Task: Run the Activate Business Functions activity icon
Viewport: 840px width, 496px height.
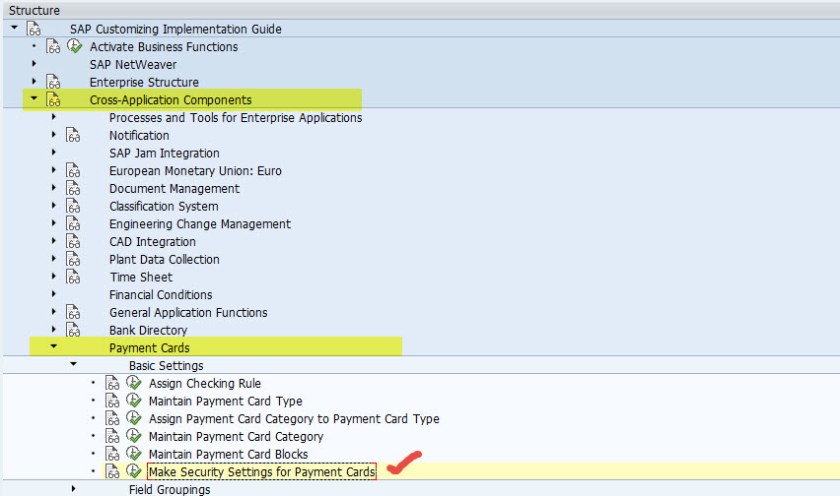Action: 74,46
